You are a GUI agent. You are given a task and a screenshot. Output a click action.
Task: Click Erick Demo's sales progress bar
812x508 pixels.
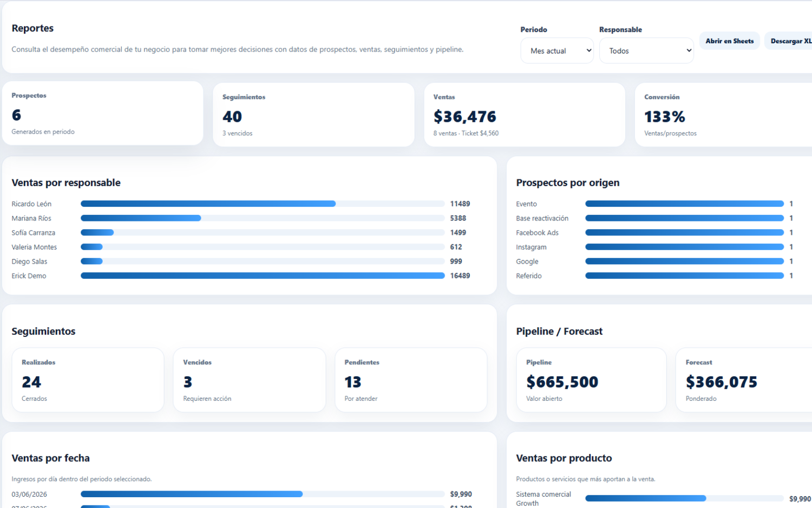pos(263,276)
